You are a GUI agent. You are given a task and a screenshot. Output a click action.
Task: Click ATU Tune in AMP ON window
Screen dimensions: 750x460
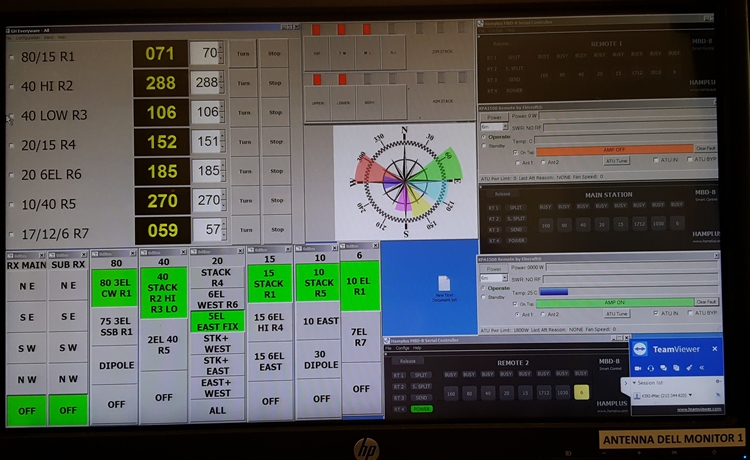pos(617,314)
